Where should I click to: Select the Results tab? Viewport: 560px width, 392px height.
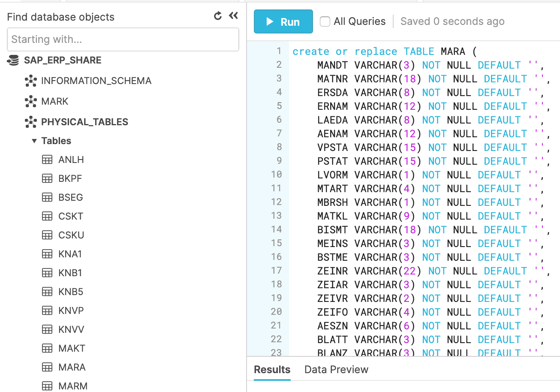[x=272, y=370]
